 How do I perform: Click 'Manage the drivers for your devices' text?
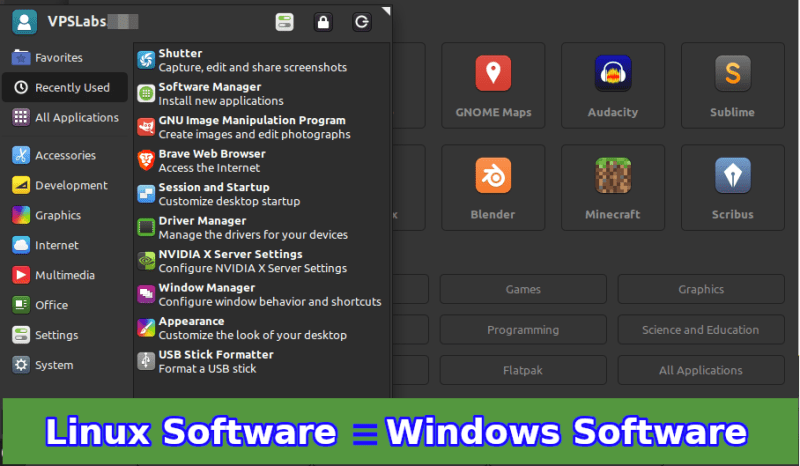(253, 235)
